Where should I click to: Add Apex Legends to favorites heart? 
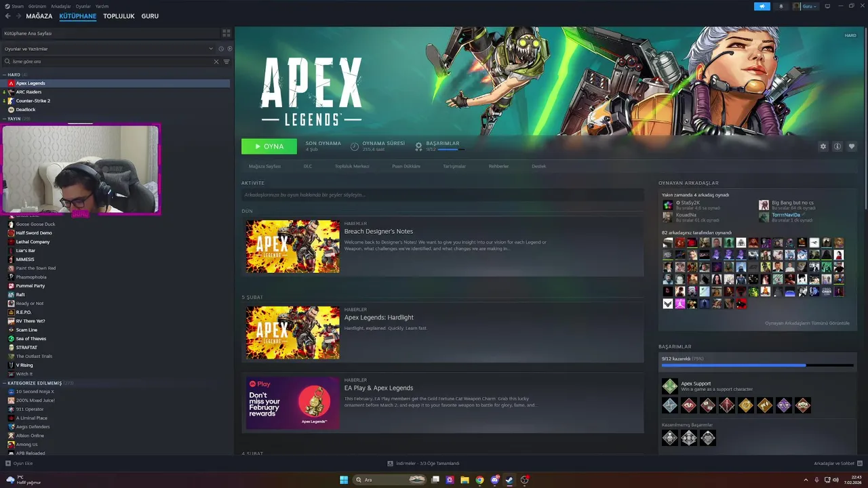tap(852, 146)
